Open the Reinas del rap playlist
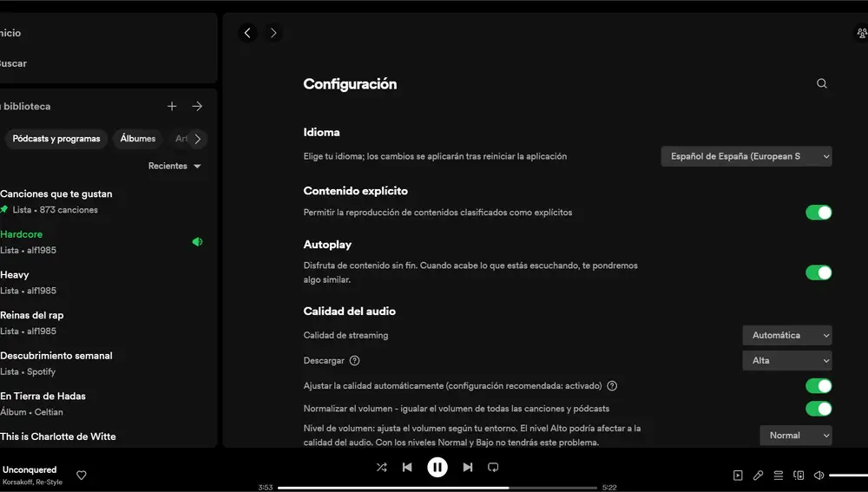 coord(32,315)
